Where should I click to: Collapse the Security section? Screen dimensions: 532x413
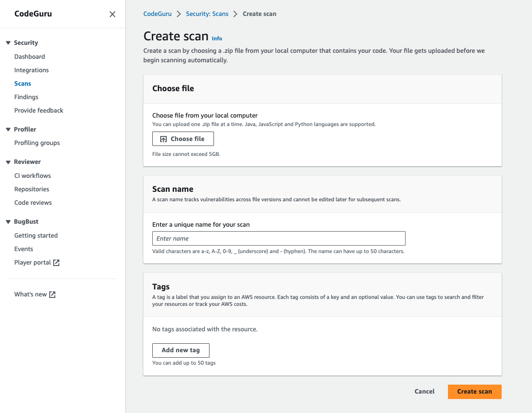pos(8,43)
